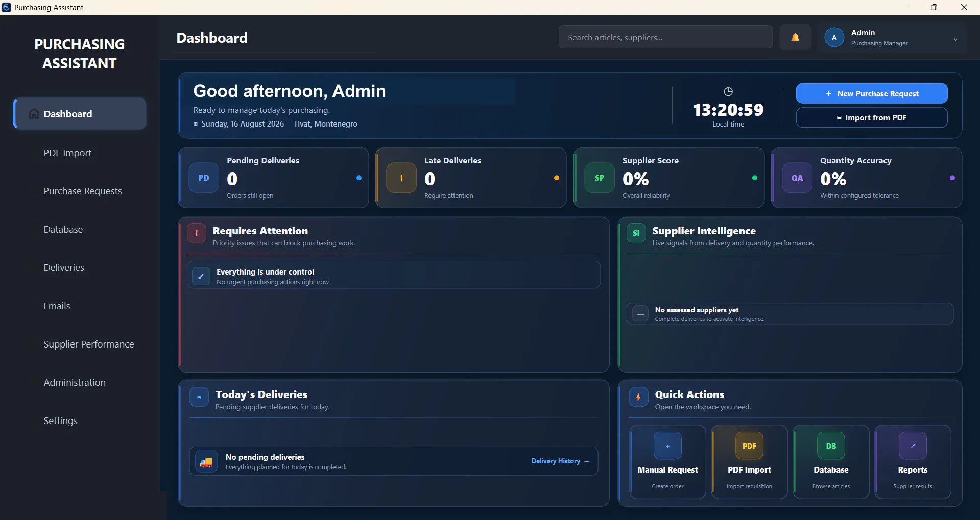
Task: Click the 13:20:59 local time display
Action: tap(728, 110)
